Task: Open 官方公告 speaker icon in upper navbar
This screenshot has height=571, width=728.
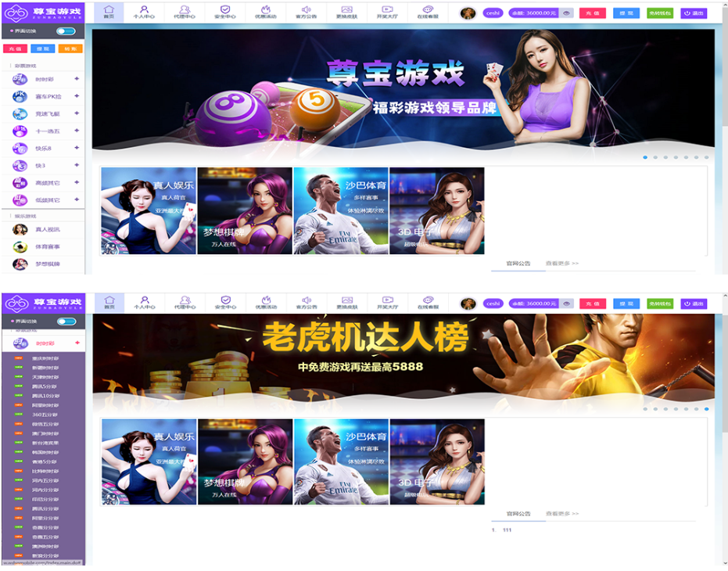Action: coord(307,10)
